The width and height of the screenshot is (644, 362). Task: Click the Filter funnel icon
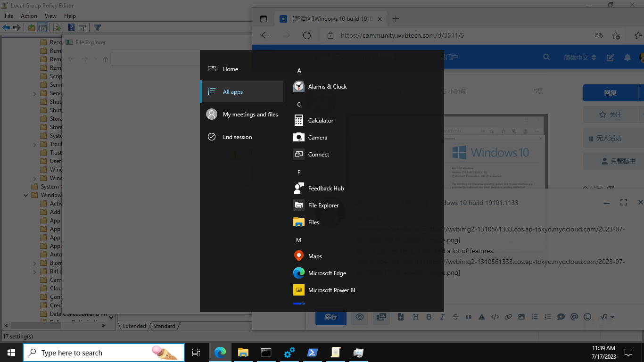pos(97,28)
